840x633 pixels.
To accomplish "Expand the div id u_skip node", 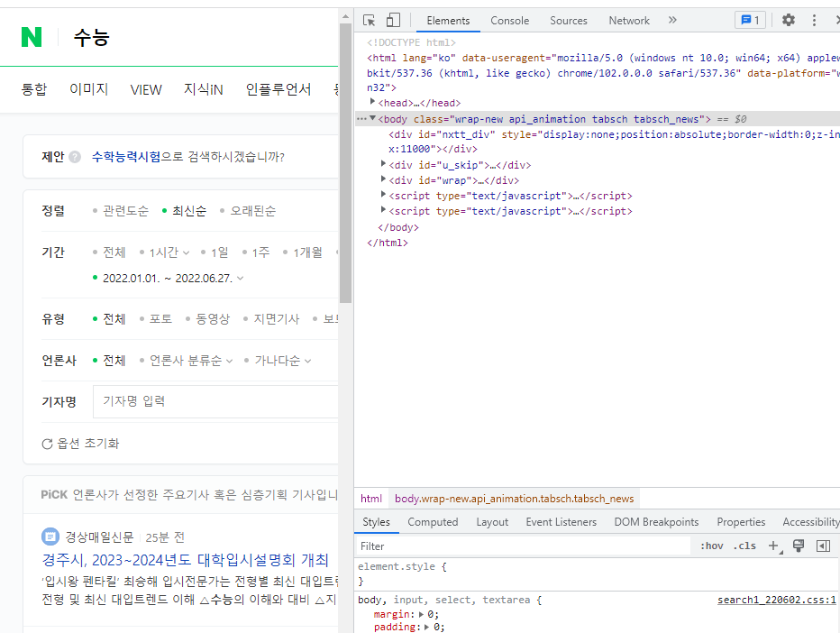I will [x=383, y=163].
